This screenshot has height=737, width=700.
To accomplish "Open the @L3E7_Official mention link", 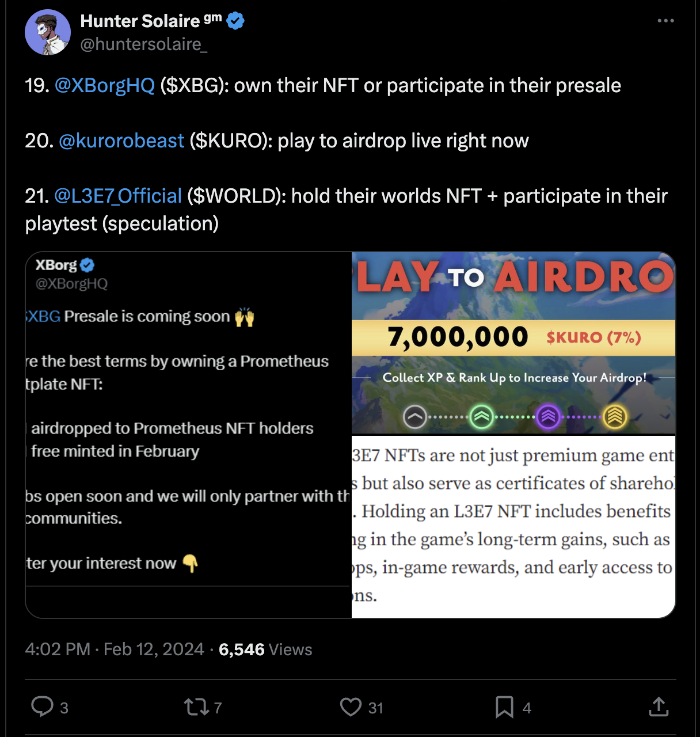I will pyautogui.click(x=118, y=196).
